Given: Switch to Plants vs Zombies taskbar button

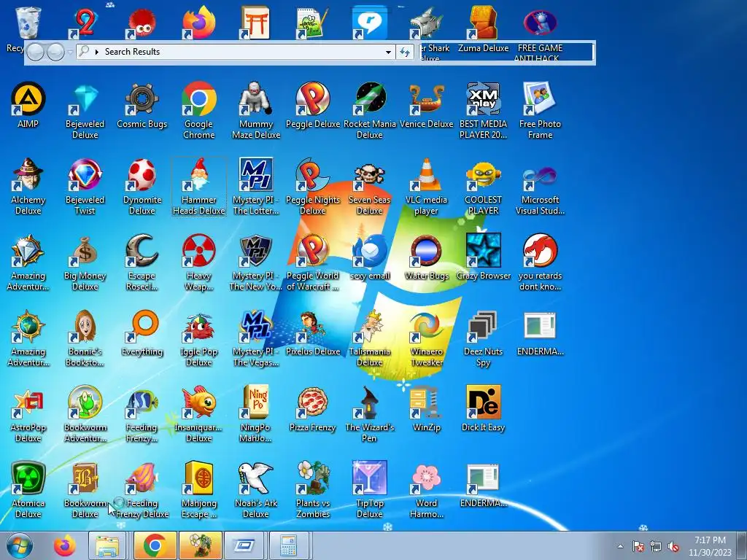Looking at the screenshot, I should pos(200,545).
